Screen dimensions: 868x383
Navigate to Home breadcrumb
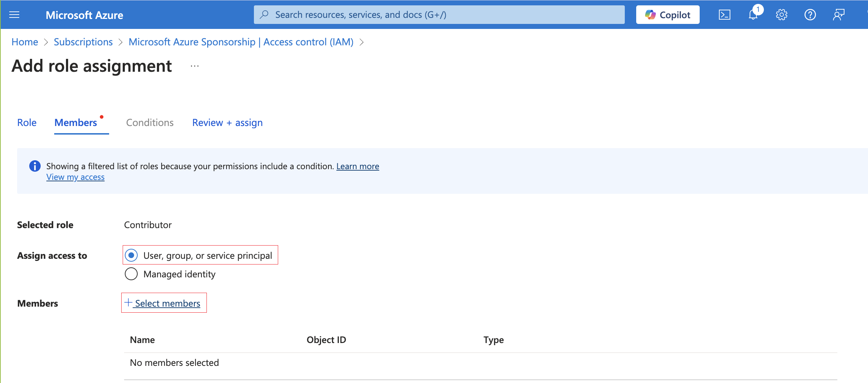[x=25, y=42]
